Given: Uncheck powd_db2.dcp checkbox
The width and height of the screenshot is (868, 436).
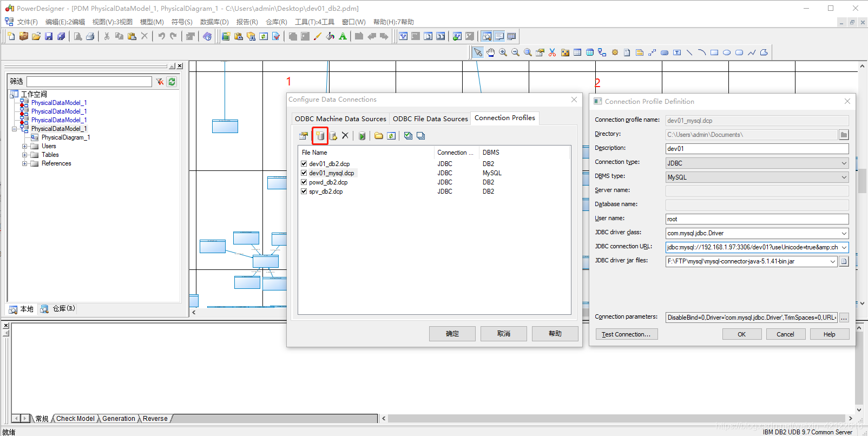Looking at the screenshot, I should [x=304, y=182].
